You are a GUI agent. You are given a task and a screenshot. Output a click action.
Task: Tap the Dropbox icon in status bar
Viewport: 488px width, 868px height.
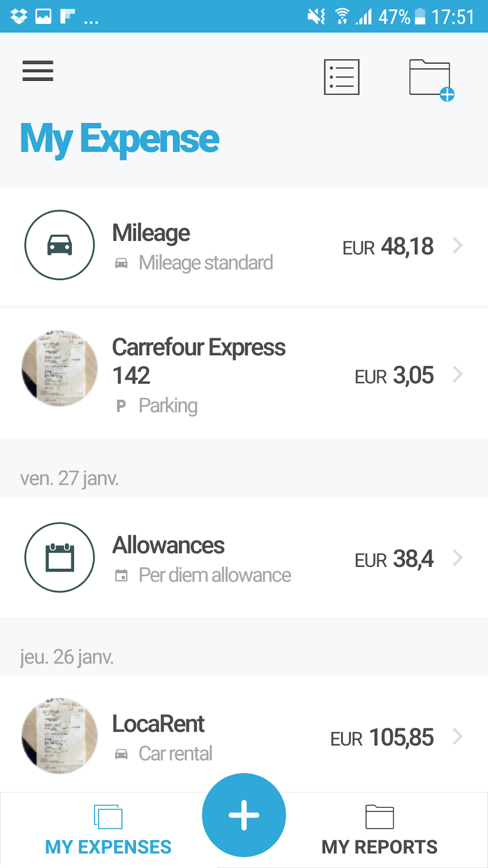[x=19, y=17]
